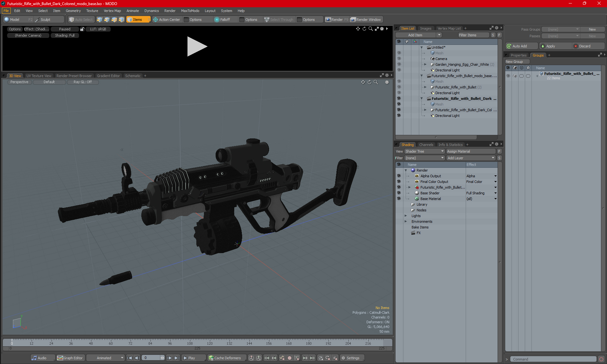Screen dimensions: 607x364
Task: Hide Base Shader layer
Action: click(399, 193)
